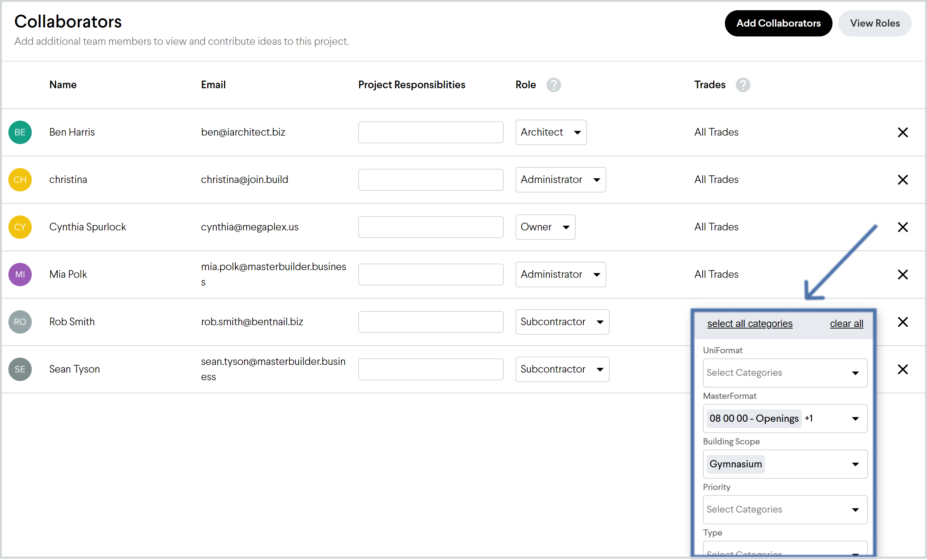Click All Trades for Mia Polk

717,275
